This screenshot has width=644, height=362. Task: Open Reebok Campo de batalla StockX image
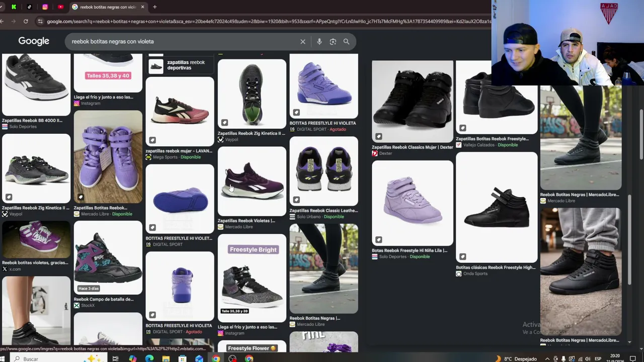coord(108,257)
